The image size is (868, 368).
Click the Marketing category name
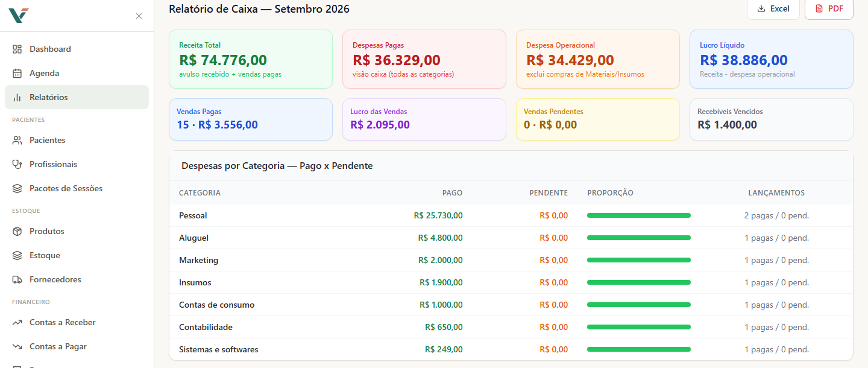click(x=198, y=260)
